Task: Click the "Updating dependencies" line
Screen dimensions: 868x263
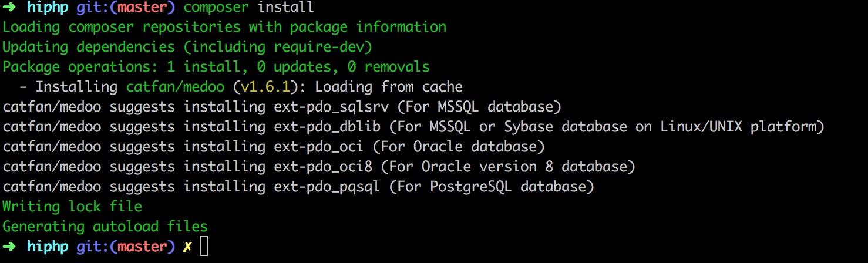Action: [x=187, y=47]
